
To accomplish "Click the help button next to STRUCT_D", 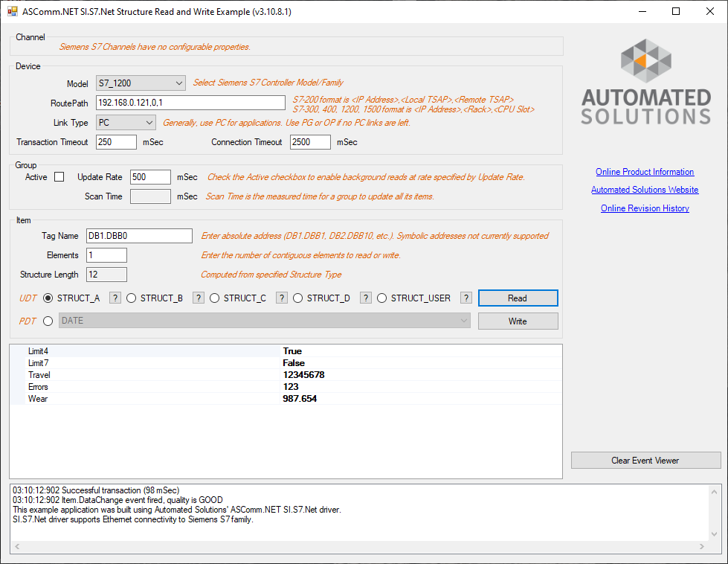I will 366,298.
